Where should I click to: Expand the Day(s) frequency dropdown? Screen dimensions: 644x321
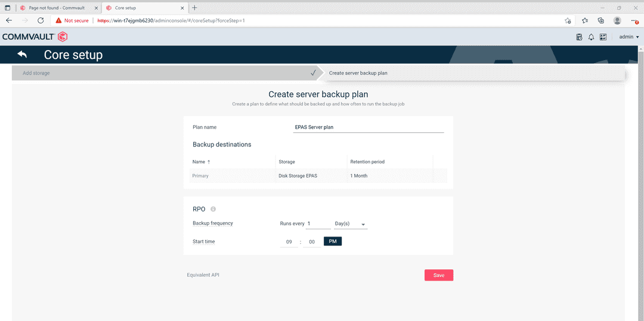click(351, 224)
